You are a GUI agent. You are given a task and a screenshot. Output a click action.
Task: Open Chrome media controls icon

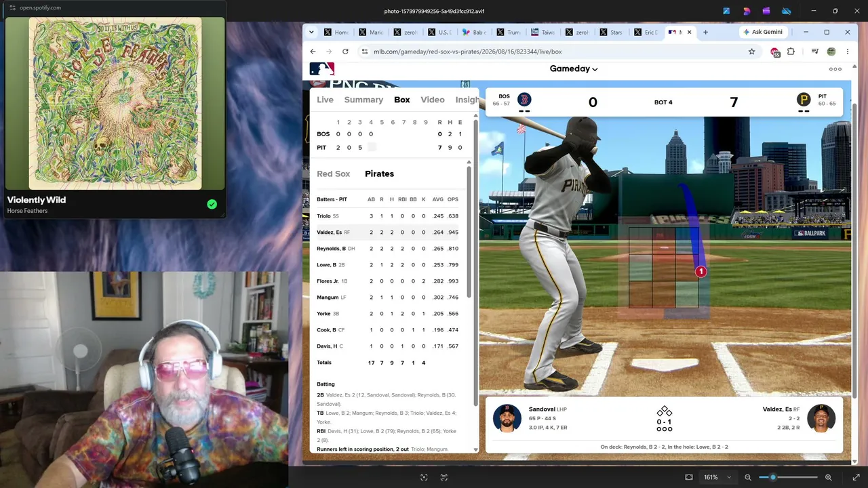(815, 52)
